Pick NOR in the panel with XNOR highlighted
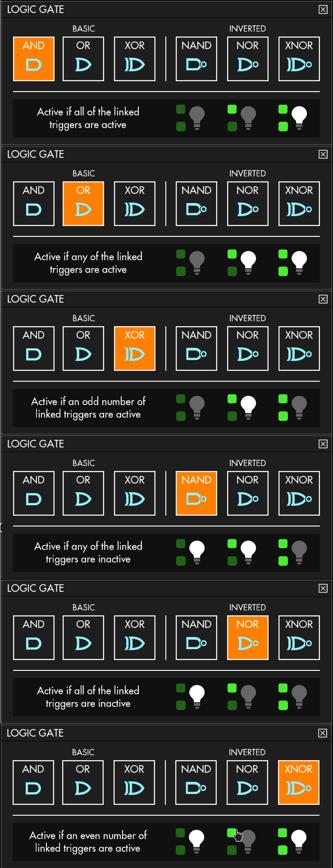This screenshot has width=333, height=868. [247, 783]
